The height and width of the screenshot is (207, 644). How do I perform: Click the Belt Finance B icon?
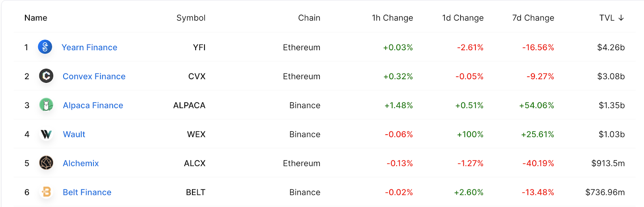46,192
